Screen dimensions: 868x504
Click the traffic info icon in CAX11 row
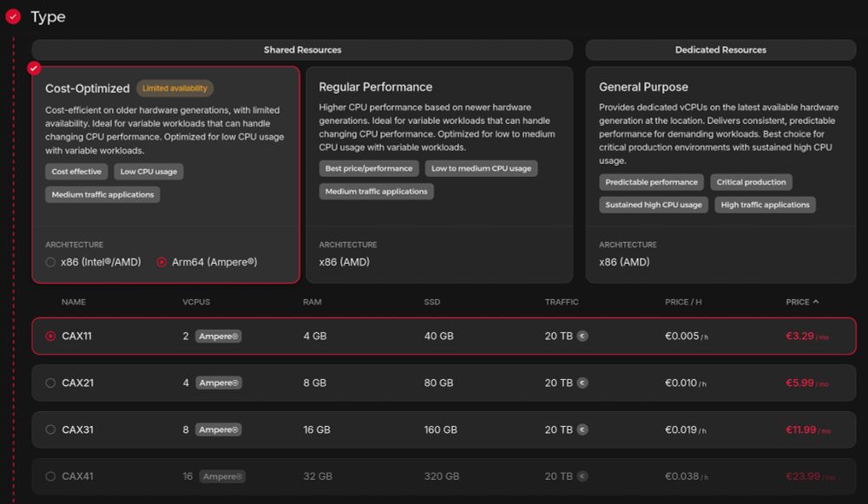[582, 336]
